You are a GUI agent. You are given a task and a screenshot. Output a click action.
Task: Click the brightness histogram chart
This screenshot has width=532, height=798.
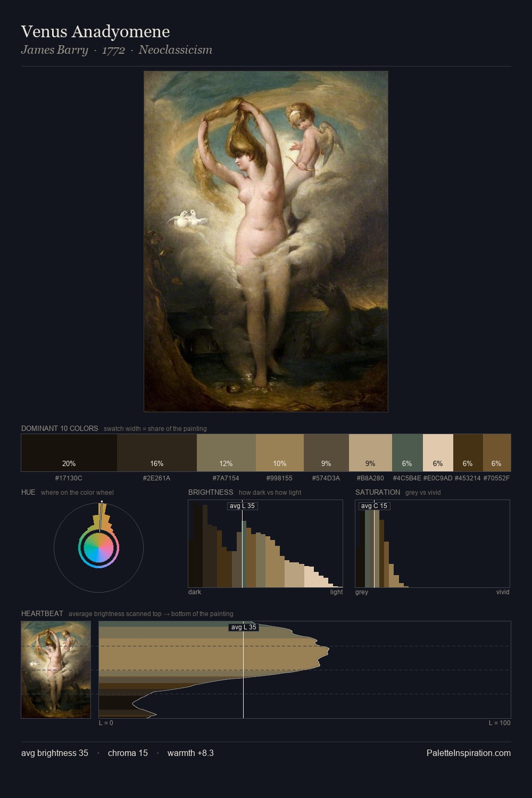265,544
